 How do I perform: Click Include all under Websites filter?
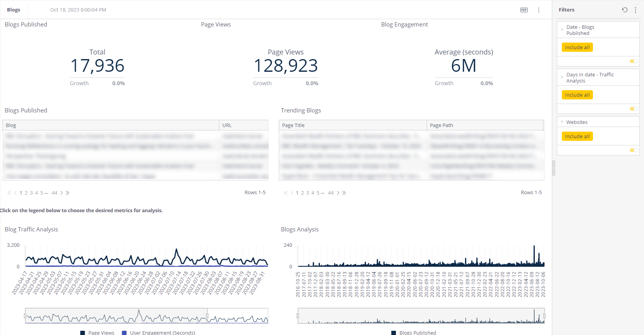(x=577, y=136)
